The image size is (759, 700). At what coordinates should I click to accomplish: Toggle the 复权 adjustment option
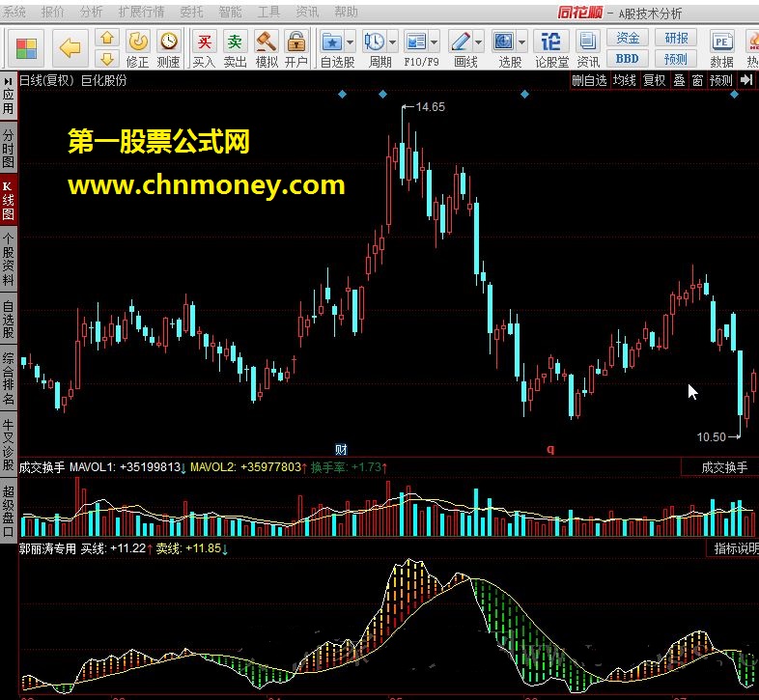pos(655,80)
